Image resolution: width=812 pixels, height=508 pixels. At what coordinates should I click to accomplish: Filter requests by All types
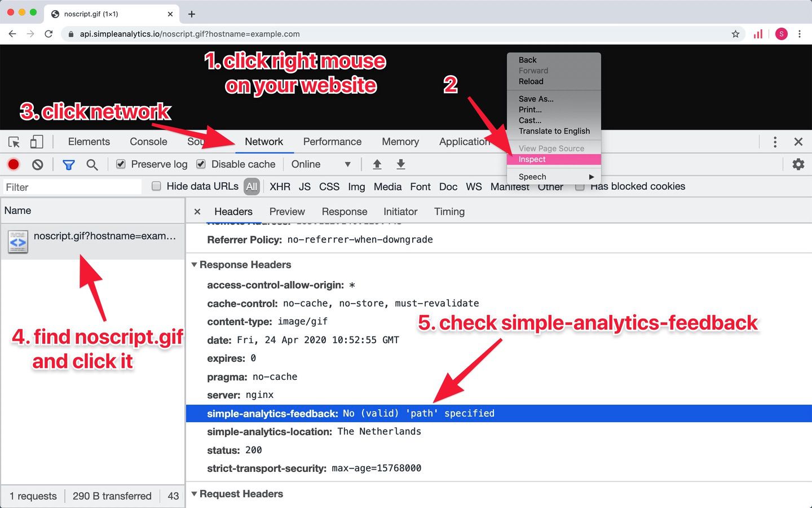point(251,187)
